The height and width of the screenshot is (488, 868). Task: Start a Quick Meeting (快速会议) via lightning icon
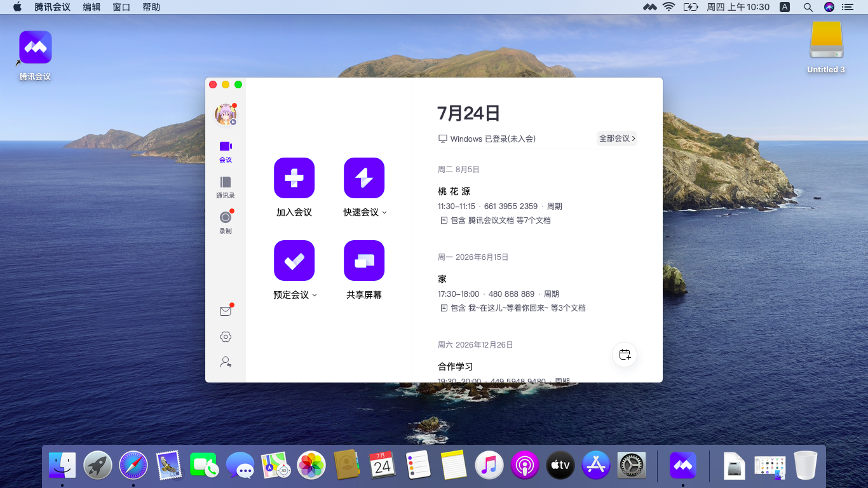click(364, 178)
